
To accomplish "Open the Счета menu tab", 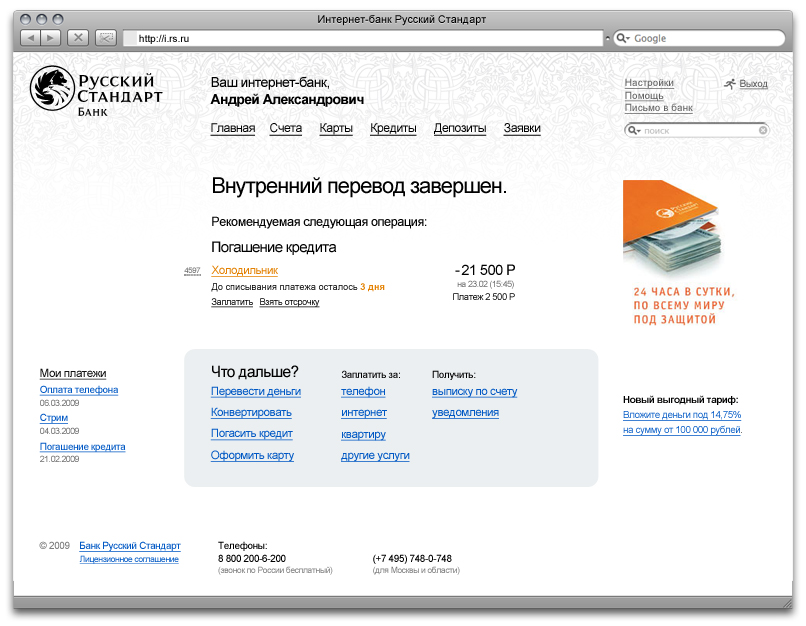I will coord(285,128).
